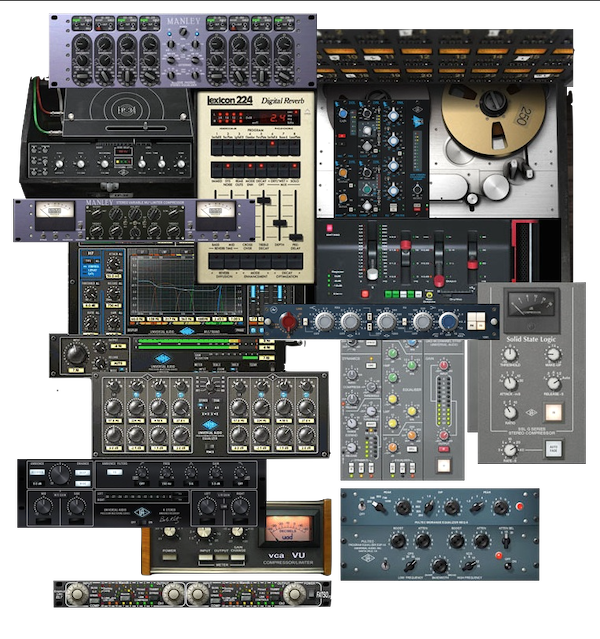Toggle the lit IN button on SSL compressor
This screenshot has height=639, width=600.
553,412
